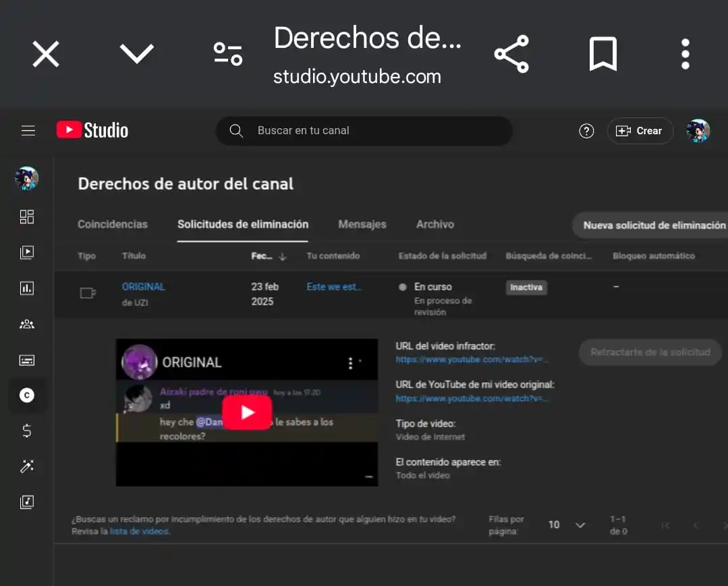Go to first page pagination arrow
The width and height of the screenshot is (728, 586).
click(665, 525)
